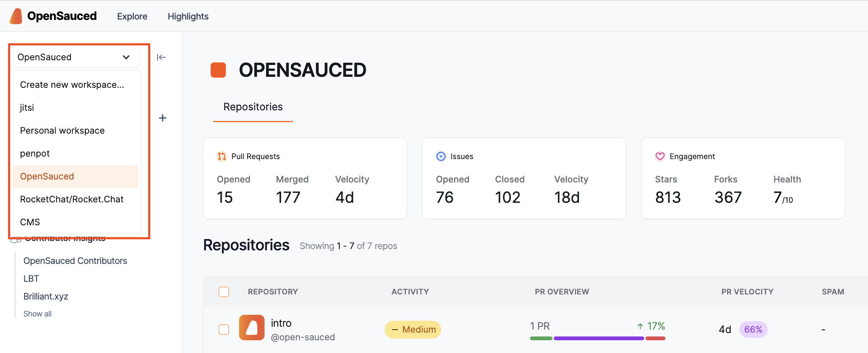
Task: Choose Create new workspace option
Action: [72, 85]
